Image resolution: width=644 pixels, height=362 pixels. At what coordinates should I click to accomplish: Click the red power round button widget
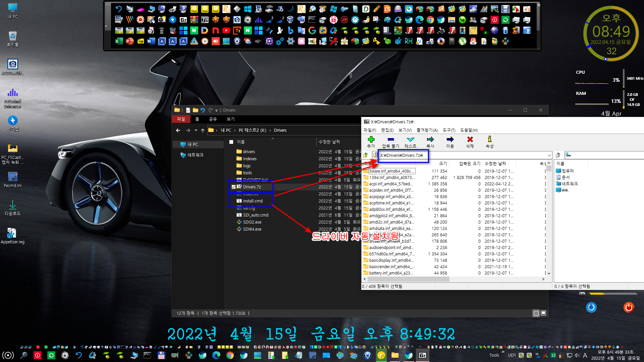pos(629,307)
